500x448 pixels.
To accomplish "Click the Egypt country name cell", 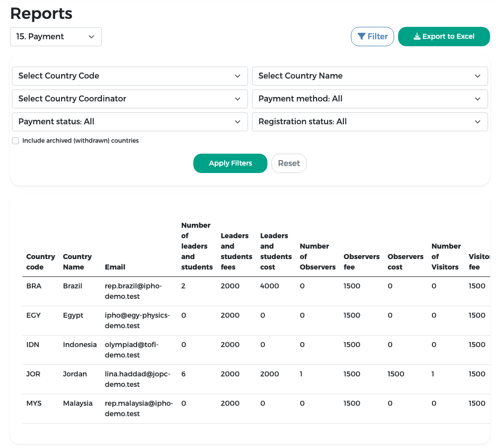I will 73,316.
